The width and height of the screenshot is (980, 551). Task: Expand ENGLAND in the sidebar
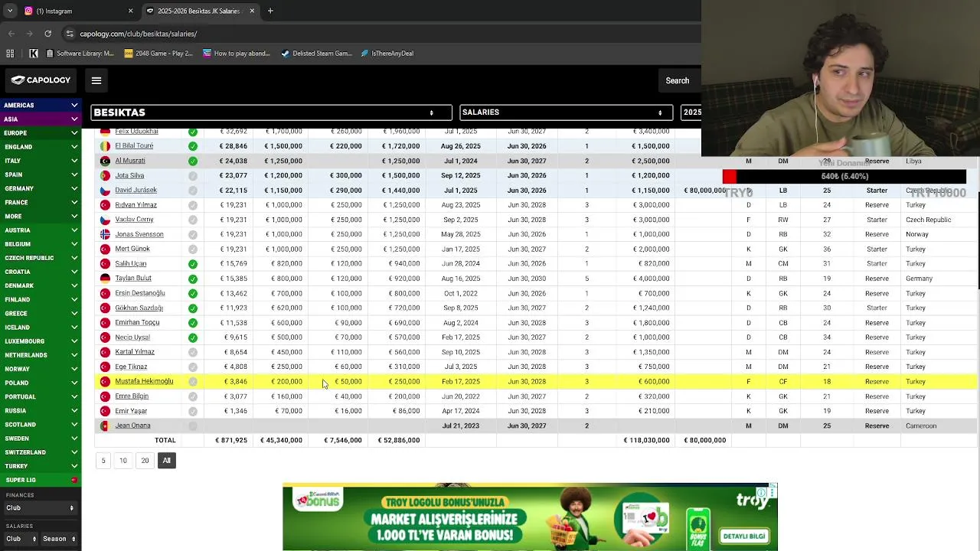pyautogui.click(x=41, y=147)
